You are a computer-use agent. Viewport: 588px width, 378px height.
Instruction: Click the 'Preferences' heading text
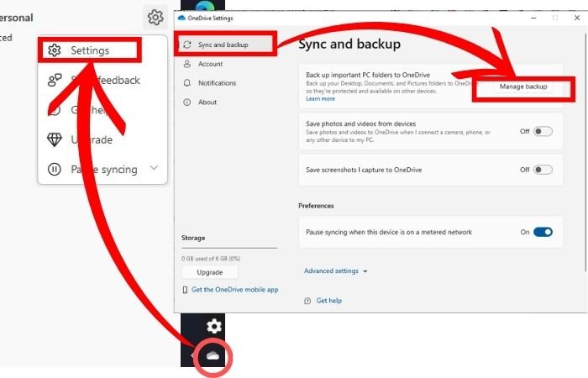point(316,206)
